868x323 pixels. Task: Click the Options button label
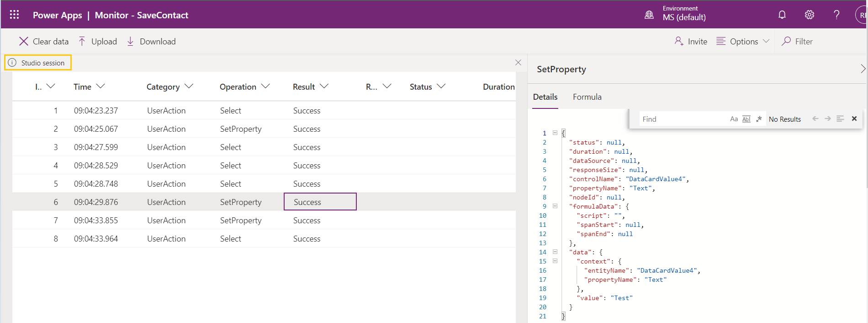coord(744,42)
